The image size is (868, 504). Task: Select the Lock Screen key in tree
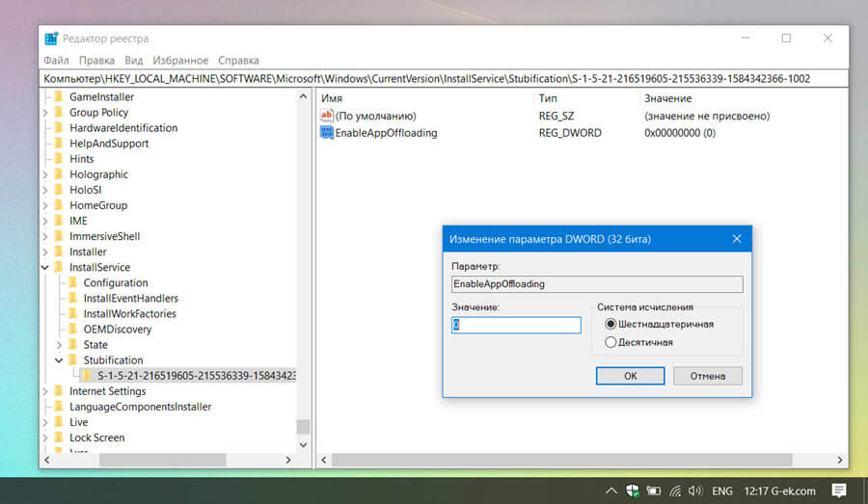pos(96,438)
